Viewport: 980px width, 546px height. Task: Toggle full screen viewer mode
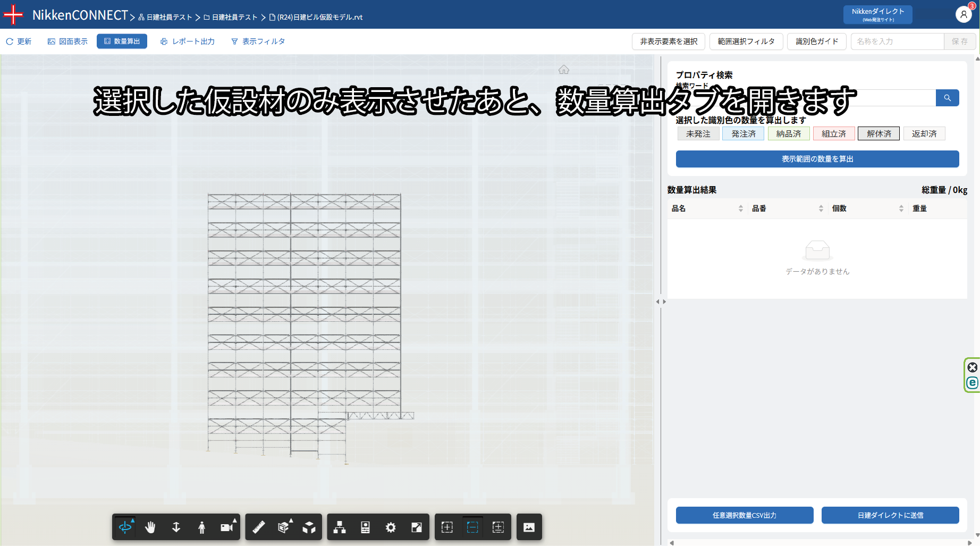[417, 527]
